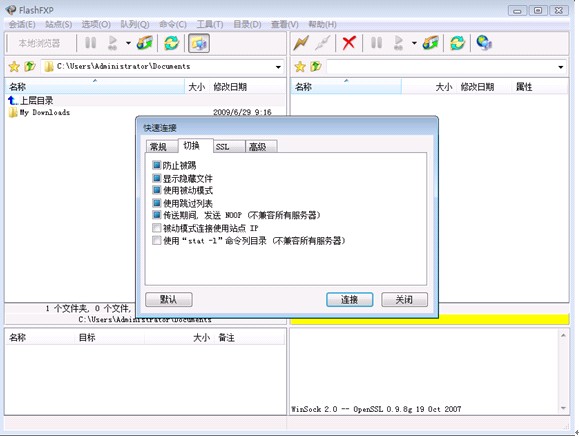The image size is (579, 437).
Task: Click the remote up-folder icon
Action: point(316,66)
